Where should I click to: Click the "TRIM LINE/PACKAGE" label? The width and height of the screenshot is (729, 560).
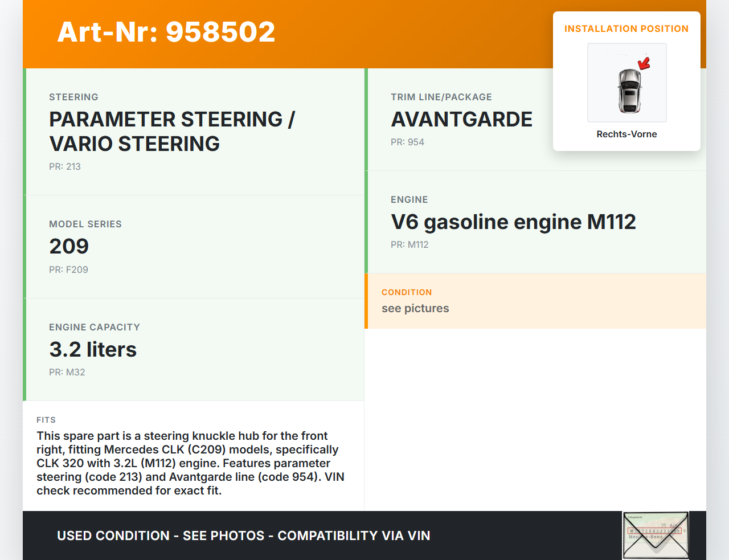click(x=441, y=97)
